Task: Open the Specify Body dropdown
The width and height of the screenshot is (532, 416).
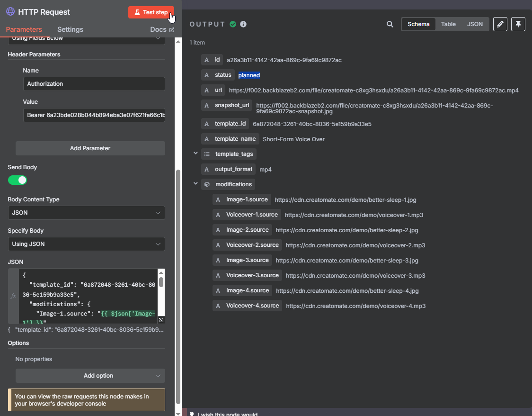Action: (x=86, y=244)
